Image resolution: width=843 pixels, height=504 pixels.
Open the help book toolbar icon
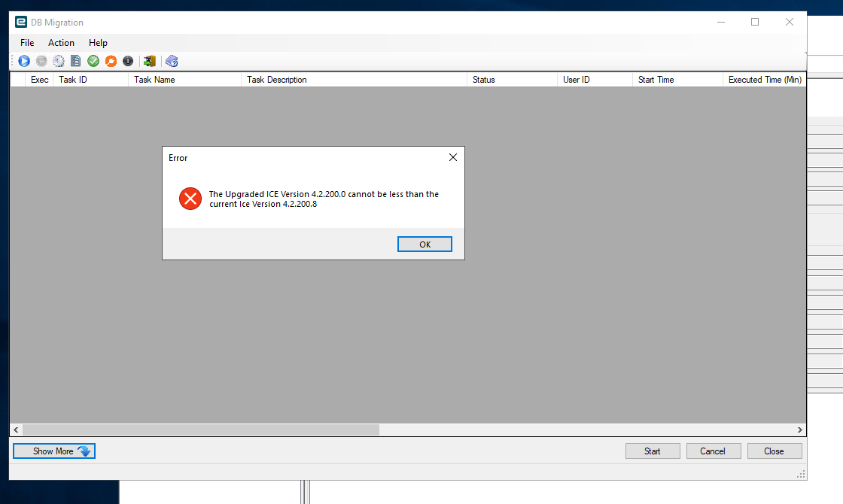tap(172, 61)
